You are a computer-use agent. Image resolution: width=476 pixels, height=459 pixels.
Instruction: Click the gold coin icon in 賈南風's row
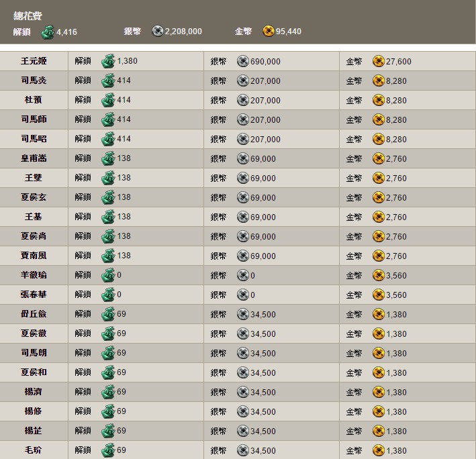(379, 256)
